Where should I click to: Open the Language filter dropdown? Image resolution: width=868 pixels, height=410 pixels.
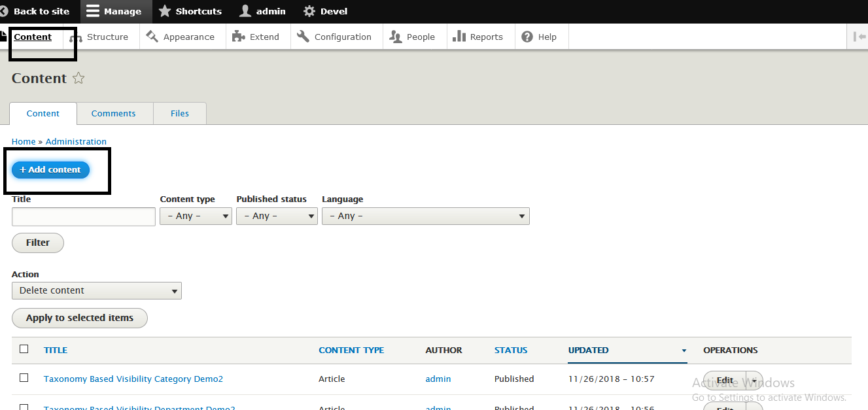coord(425,216)
